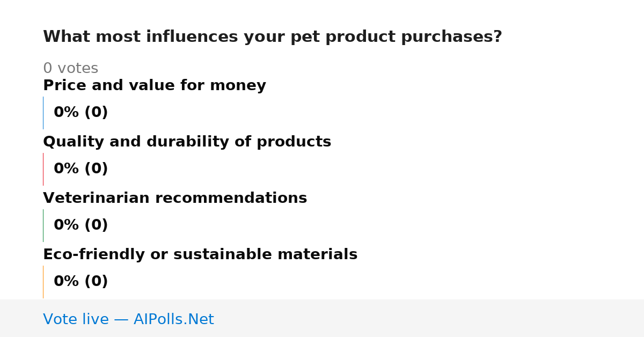Click the orange bar for Eco-friendly materials
Screen dimensions: 644x337
pyautogui.click(x=43, y=282)
